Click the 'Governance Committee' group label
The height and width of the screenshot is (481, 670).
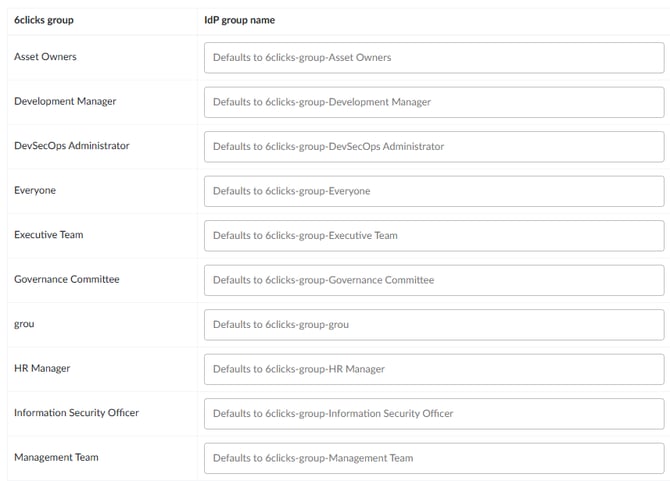click(x=67, y=279)
